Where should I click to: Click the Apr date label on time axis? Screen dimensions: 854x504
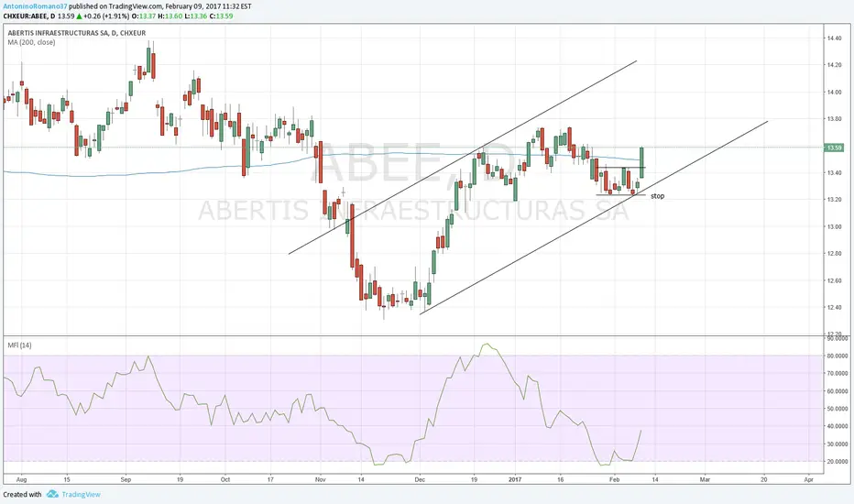pyautogui.click(x=809, y=480)
